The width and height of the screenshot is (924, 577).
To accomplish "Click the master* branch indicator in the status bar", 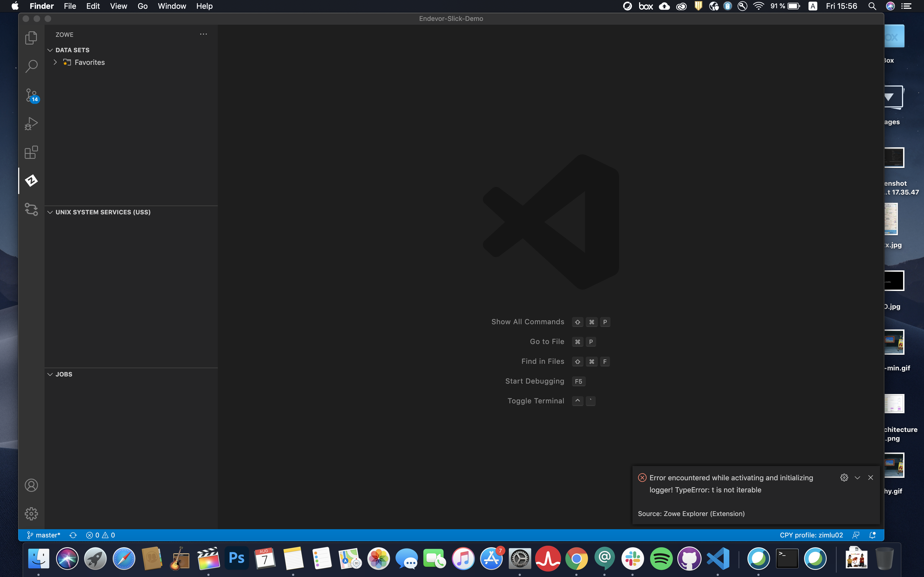I will tap(43, 535).
